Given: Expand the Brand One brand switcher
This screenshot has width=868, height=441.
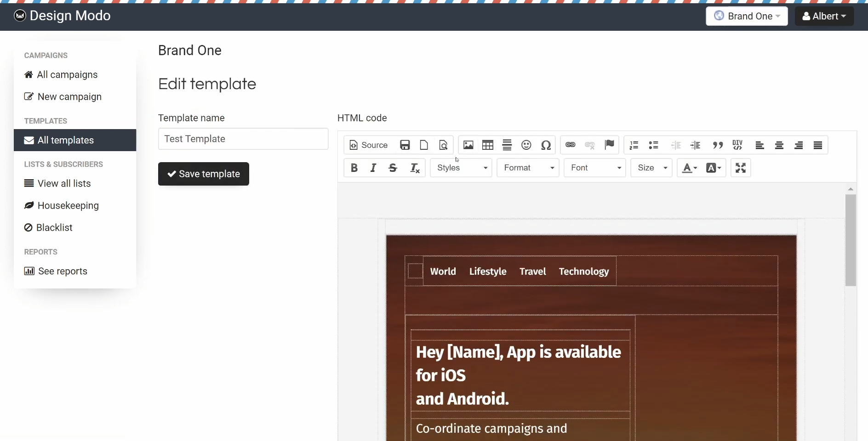Looking at the screenshot, I should point(747,16).
